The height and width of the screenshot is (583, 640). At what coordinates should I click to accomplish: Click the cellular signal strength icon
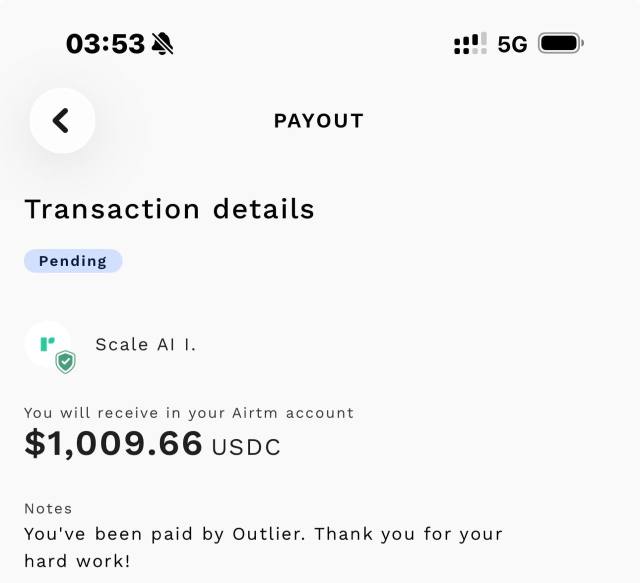click(x=470, y=44)
